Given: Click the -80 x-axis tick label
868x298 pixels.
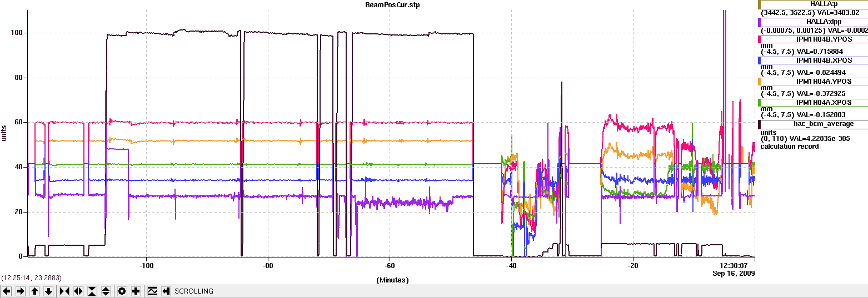Looking at the screenshot, I should [268, 265].
